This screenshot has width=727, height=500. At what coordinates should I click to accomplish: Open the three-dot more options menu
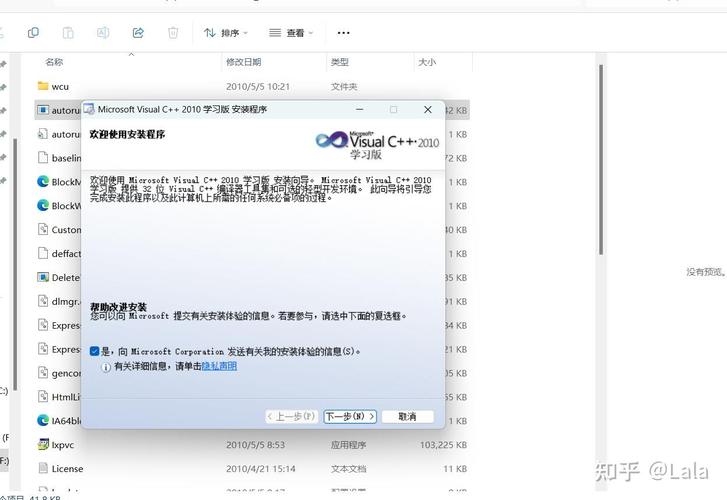344,33
